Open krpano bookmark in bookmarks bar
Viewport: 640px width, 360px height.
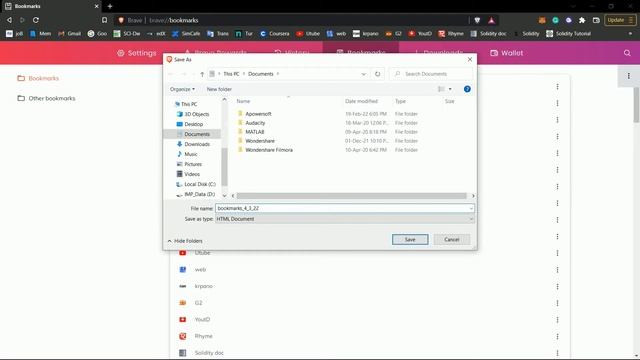(x=366, y=33)
